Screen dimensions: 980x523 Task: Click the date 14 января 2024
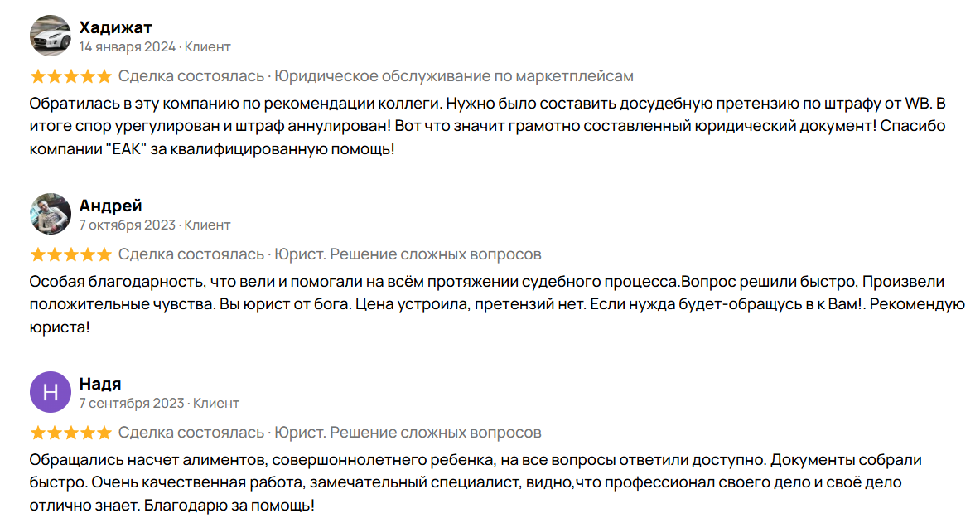click(127, 46)
